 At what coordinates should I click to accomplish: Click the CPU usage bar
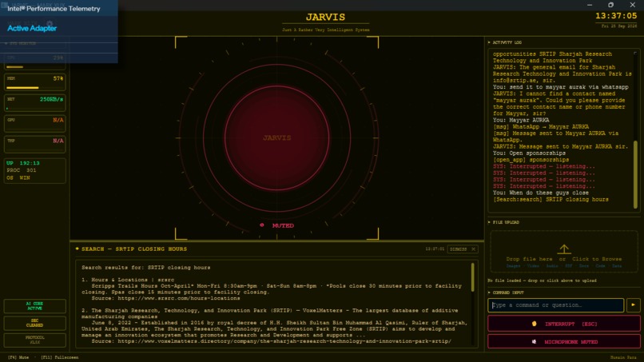click(35, 66)
